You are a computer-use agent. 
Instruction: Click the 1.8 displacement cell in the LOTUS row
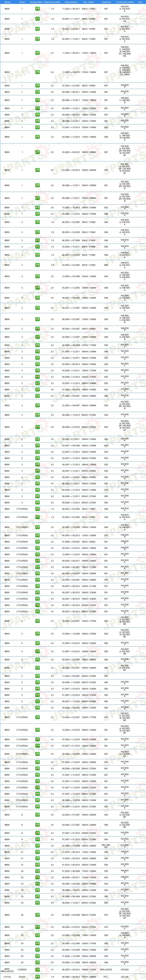coord(52,977)
